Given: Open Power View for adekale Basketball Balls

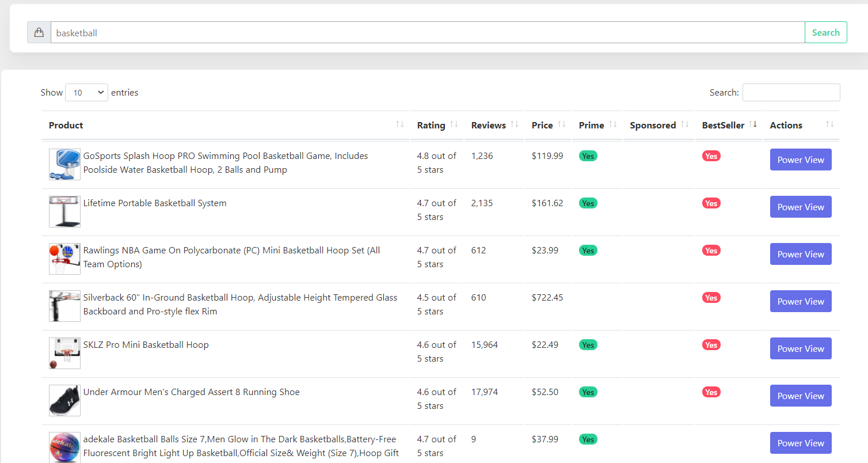Looking at the screenshot, I should tap(801, 443).
